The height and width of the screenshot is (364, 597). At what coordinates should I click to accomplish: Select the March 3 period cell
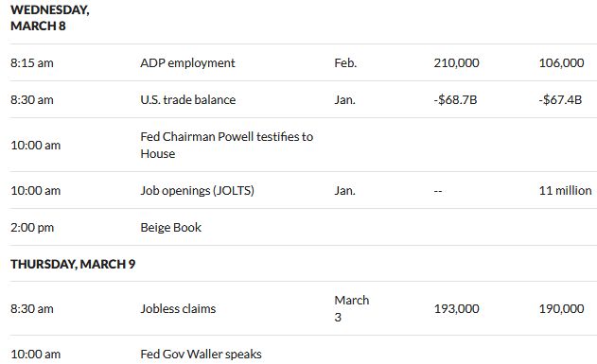352,308
